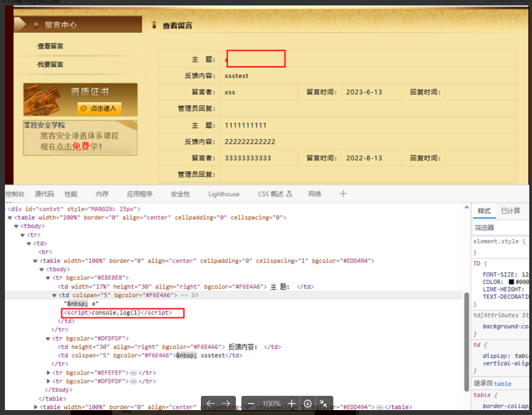Exit fullscreen with the collapse arrows icon
Image resolution: width=532 pixels, height=415 pixels.
[x=323, y=404]
